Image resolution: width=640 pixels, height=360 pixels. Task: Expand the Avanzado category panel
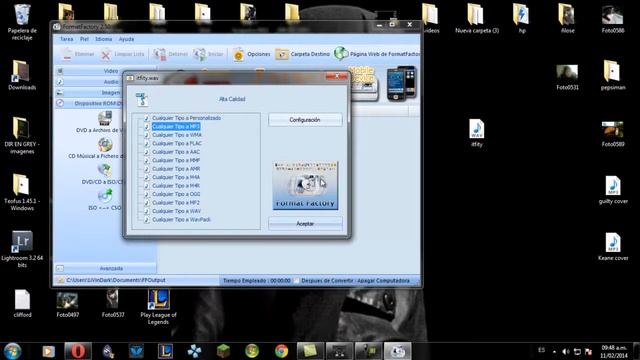(105, 268)
